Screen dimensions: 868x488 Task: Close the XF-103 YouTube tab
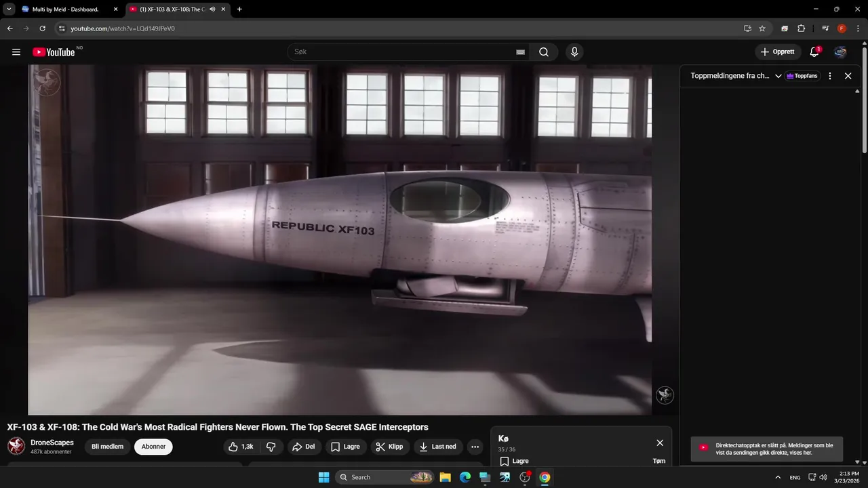[x=223, y=9]
